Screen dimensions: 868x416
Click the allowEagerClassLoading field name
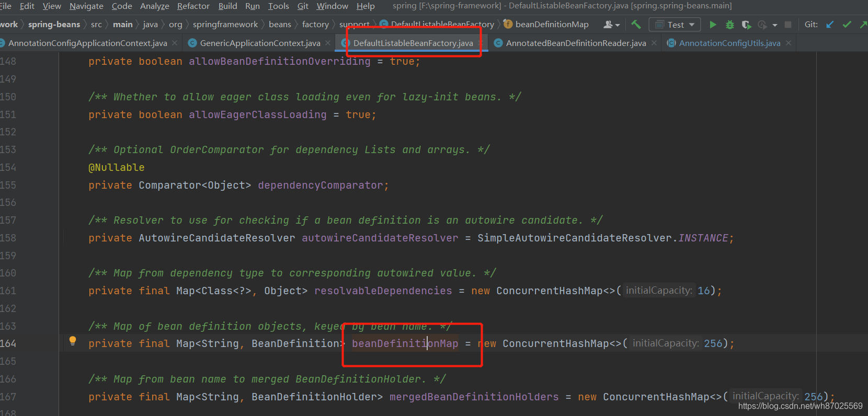[x=257, y=114]
